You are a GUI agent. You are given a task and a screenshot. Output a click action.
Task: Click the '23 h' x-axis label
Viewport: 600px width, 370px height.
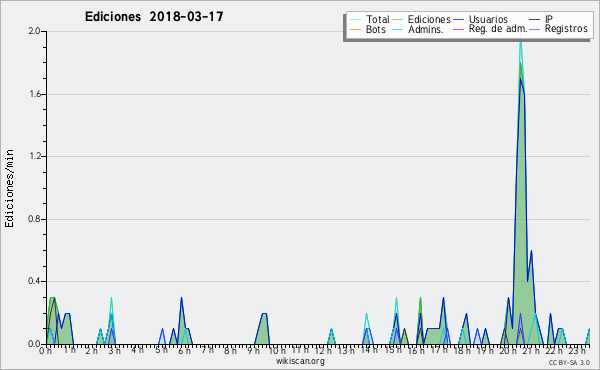[x=577, y=351]
